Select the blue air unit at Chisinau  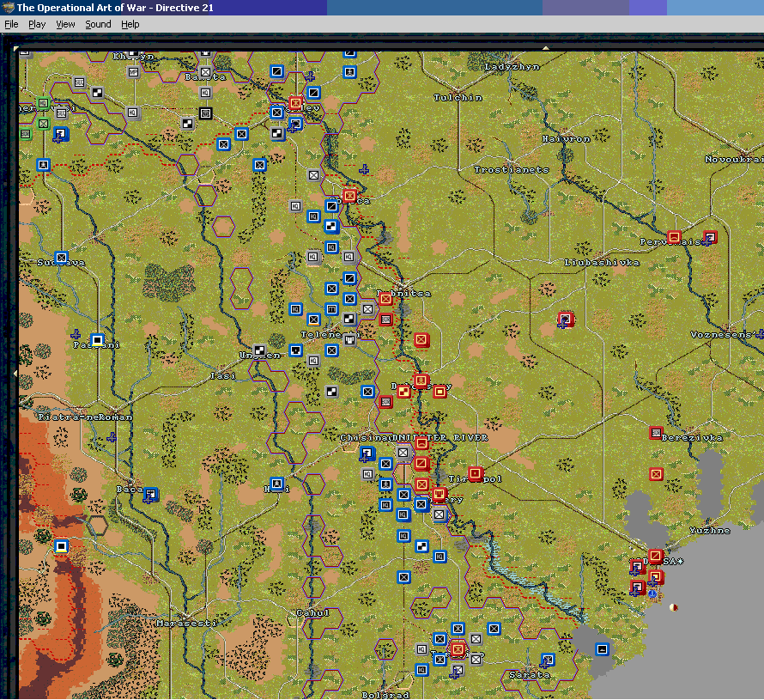367,453
